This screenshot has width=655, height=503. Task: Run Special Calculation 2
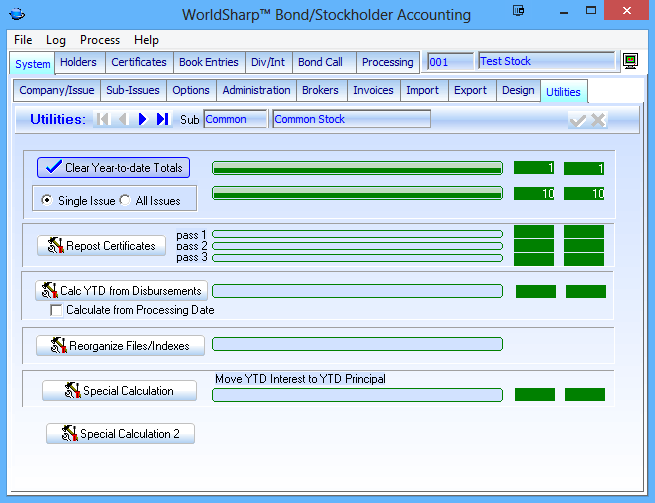tap(120, 434)
